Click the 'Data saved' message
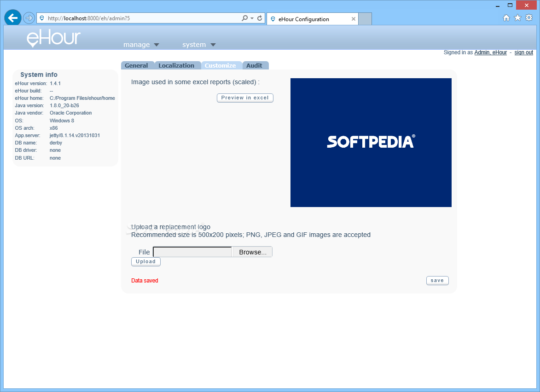 [x=145, y=281]
